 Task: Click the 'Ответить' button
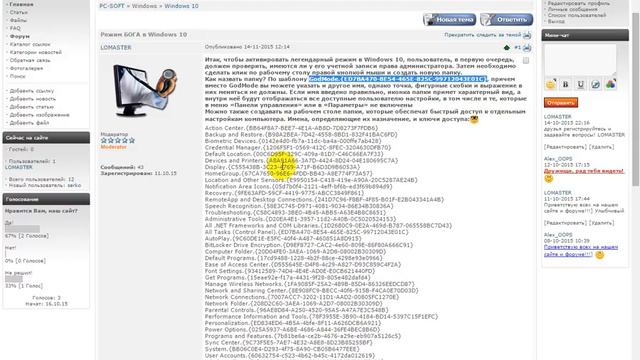pos(507,19)
